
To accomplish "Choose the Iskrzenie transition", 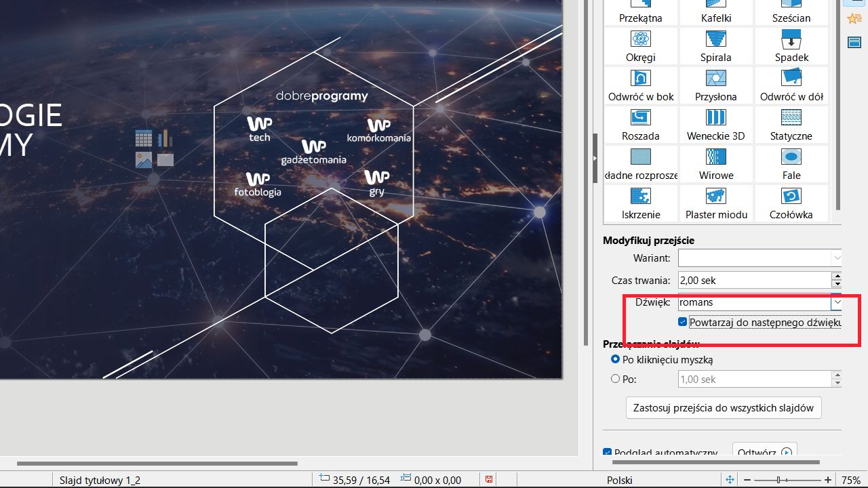I will [641, 203].
